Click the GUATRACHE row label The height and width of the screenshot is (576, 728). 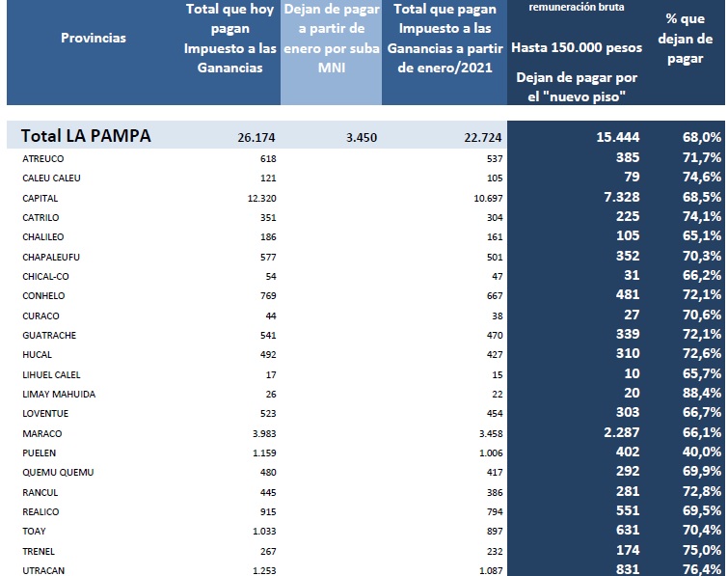coord(49,336)
